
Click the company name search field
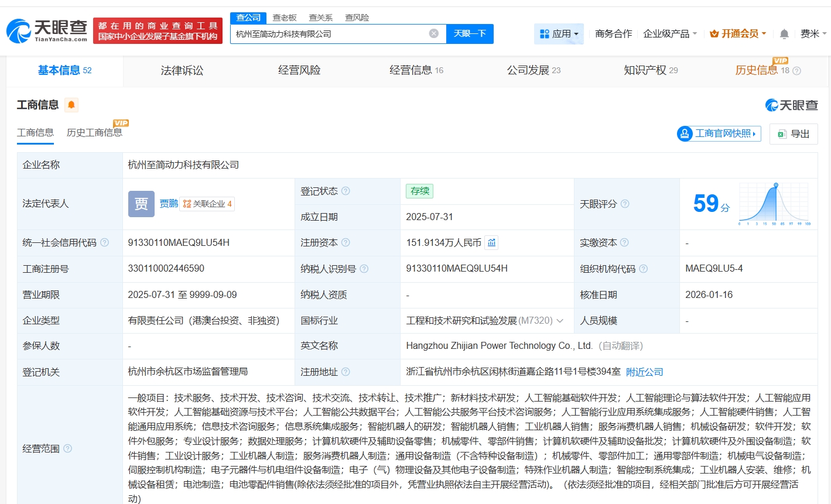click(x=328, y=33)
